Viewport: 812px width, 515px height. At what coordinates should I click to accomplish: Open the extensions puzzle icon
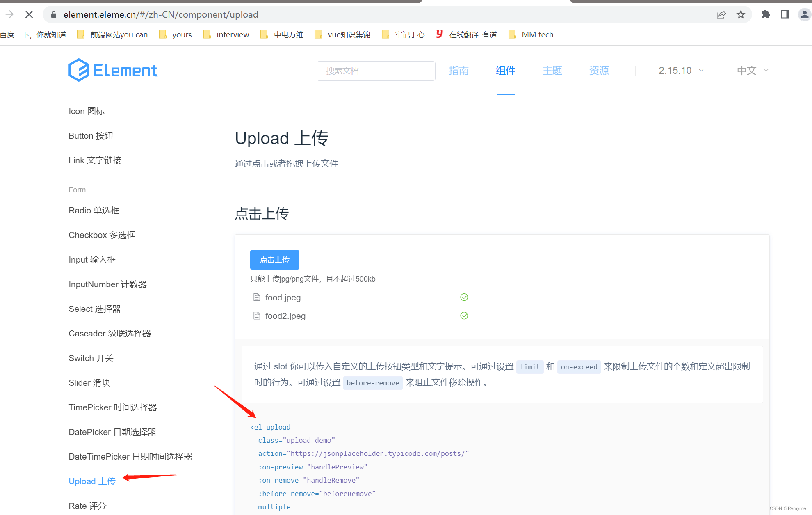coord(765,15)
